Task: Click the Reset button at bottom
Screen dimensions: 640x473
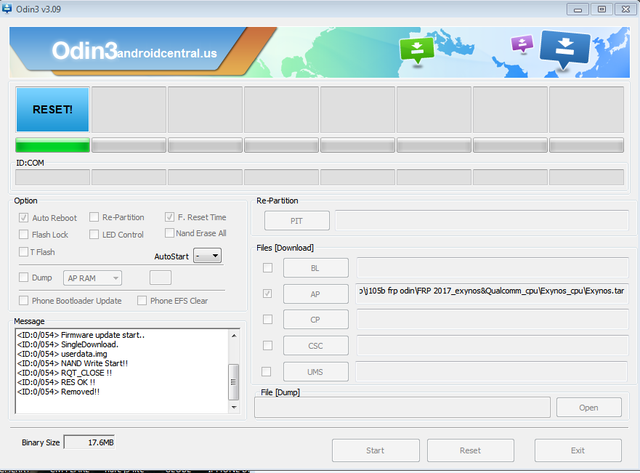Action: pos(471,451)
